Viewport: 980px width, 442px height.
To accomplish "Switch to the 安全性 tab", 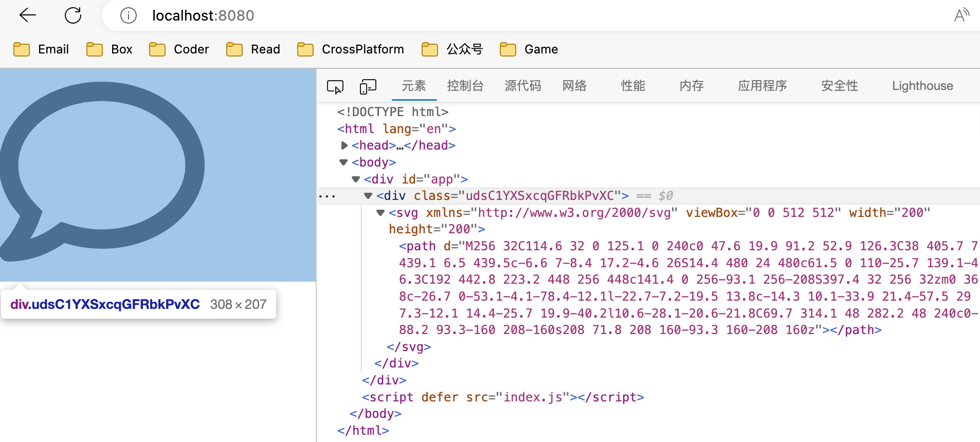I will coord(840,86).
